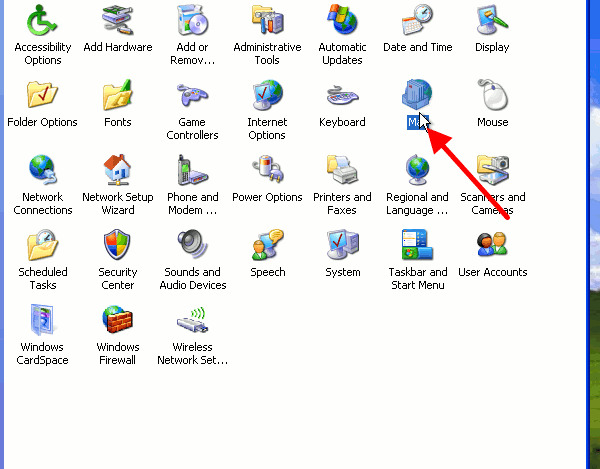Open the Security Center shield icon
Screen dimensions: 600x469
tap(117, 244)
